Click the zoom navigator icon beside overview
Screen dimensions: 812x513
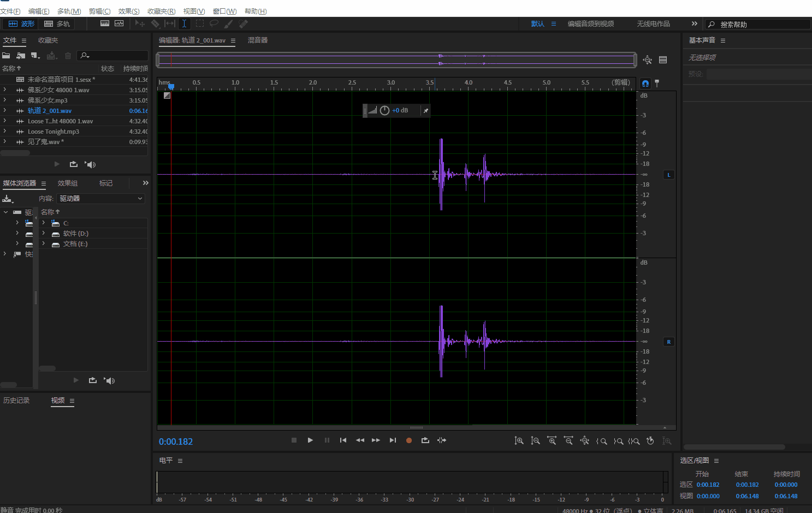(648, 60)
